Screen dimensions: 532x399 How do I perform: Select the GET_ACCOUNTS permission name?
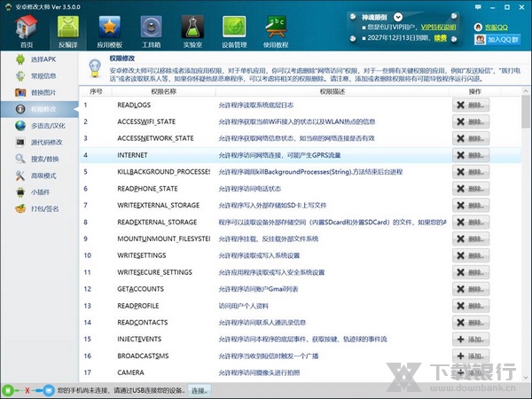tap(140, 289)
